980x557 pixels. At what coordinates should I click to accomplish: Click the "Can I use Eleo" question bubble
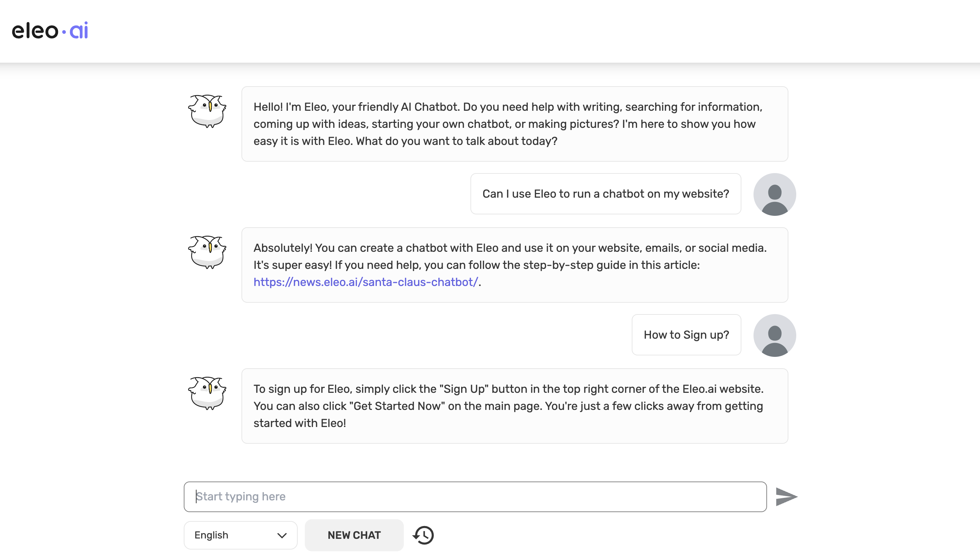click(x=605, y=194)
